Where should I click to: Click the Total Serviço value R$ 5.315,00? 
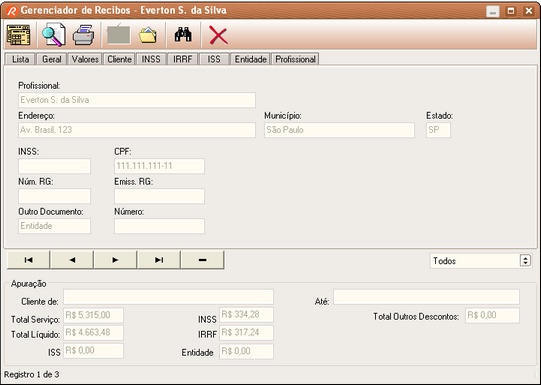(94, 315)
